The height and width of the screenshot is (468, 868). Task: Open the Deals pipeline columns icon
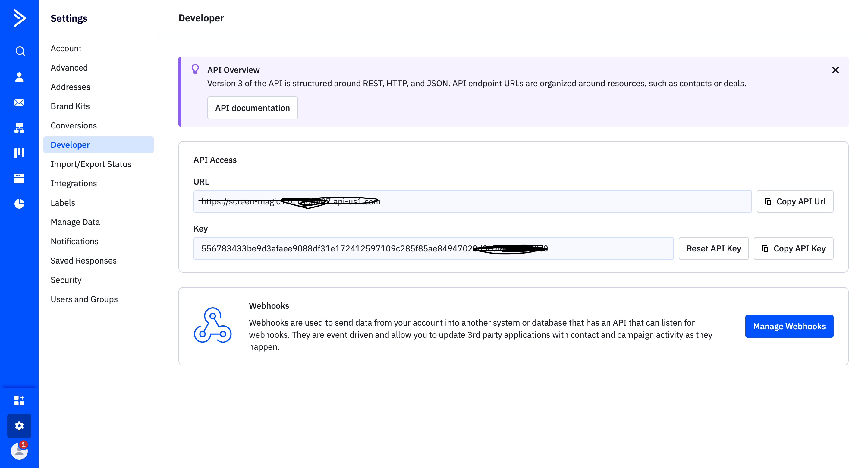click(20, 153)
